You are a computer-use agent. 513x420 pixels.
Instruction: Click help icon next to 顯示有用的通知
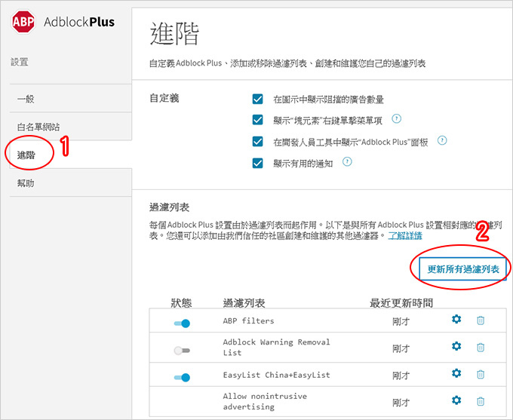(347, 161)
